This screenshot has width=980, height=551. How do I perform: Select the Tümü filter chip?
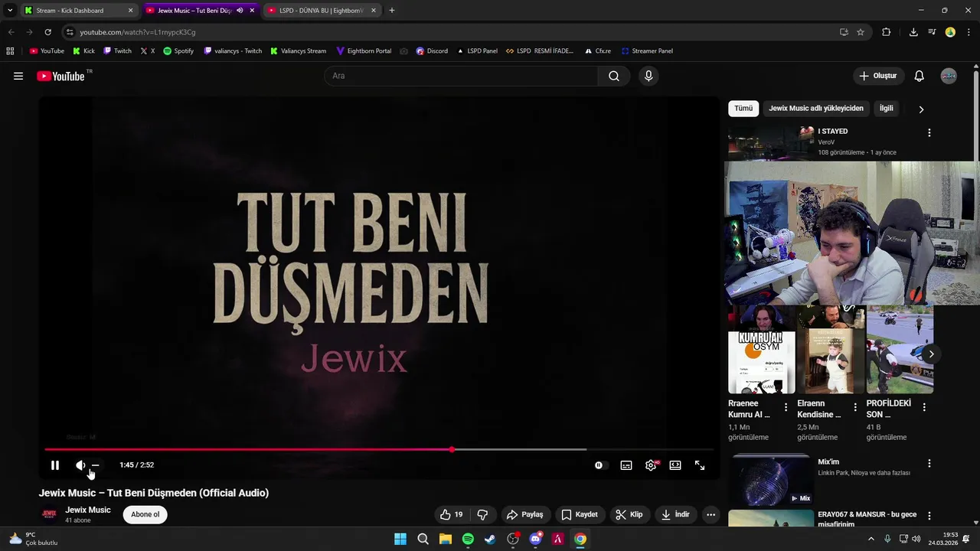pyautogui.click(x=743, y=109)
